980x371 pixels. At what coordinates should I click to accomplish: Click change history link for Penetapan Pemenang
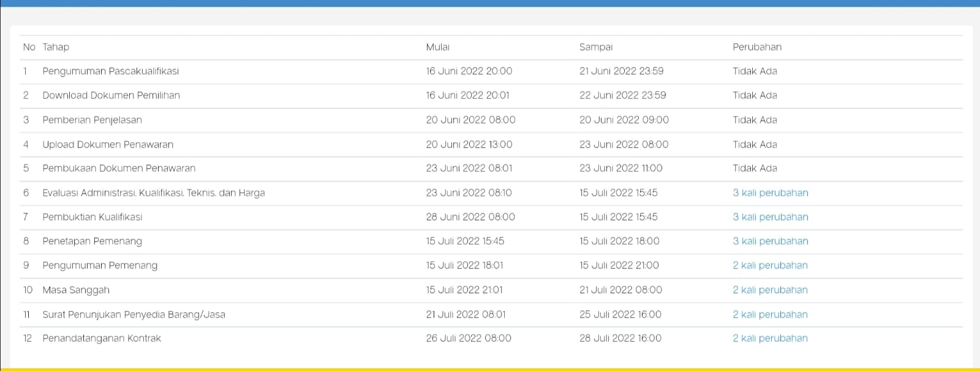(770, 241)
